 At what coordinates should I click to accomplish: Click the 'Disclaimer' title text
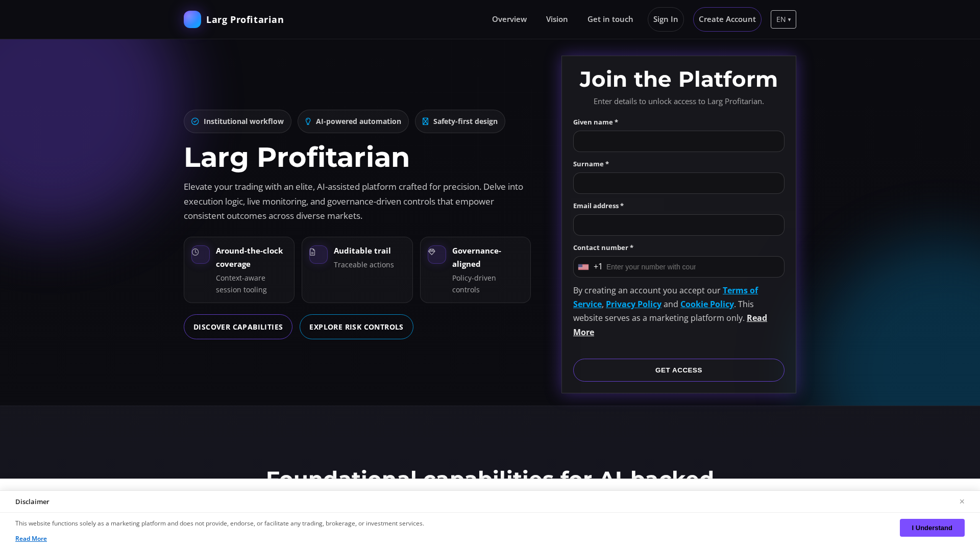point(32,502)
